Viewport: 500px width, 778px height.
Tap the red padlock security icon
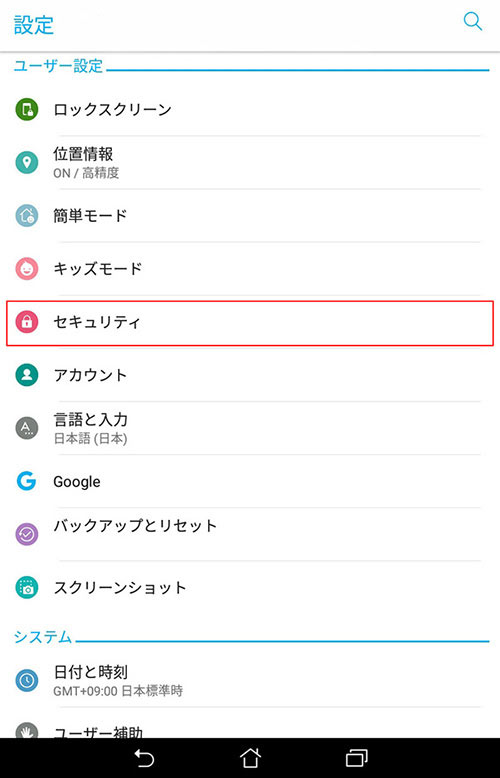pyautogui.click(x=27, y=322)
